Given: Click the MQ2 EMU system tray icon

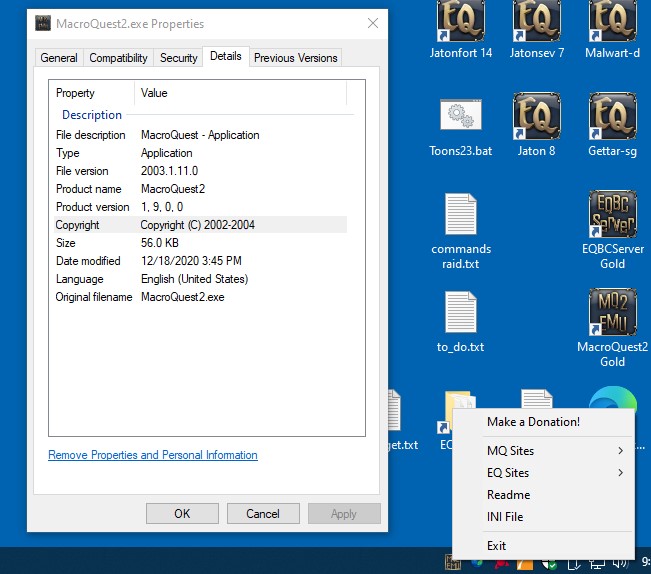Looking at the screenshot, I should click(x=453, y=562).
